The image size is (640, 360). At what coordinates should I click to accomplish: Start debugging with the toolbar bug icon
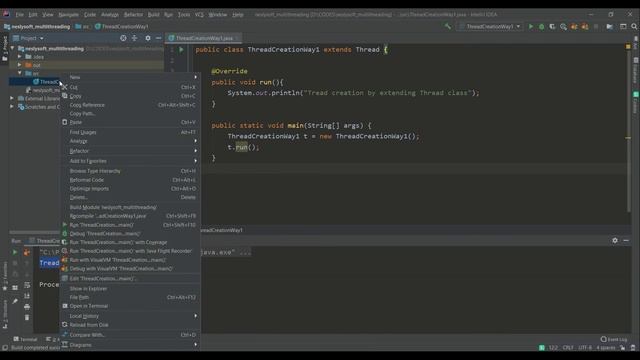point(542,27)
